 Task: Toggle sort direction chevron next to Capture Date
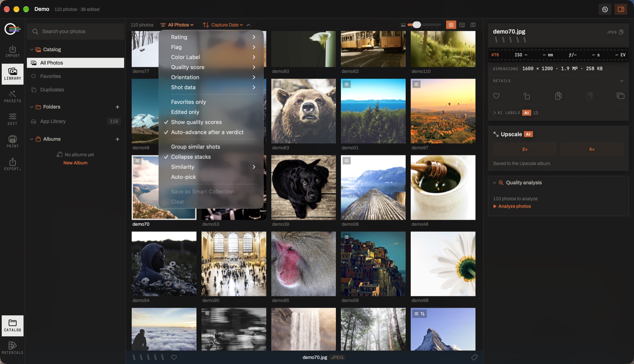pyautogui.click(x=248, y=25)
